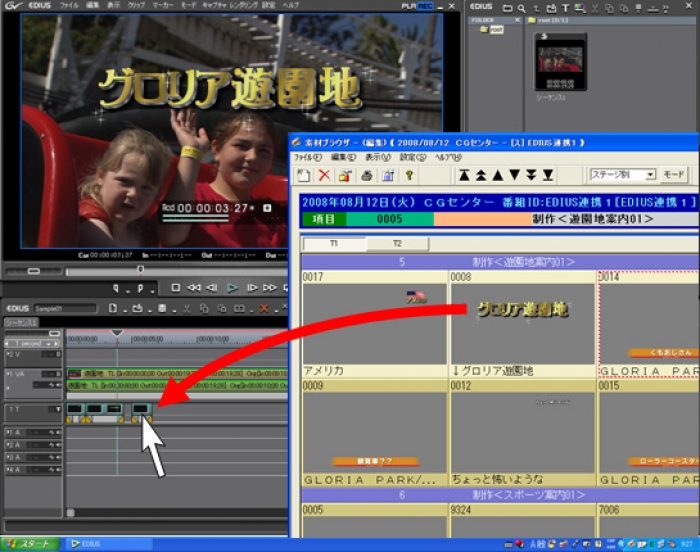
Task: Open dropdown arrow beside Set In icon
Action: click(x=128, y=291)
